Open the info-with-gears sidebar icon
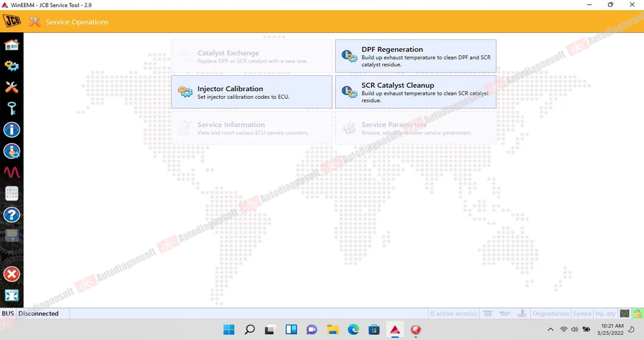 pos(11,151)
